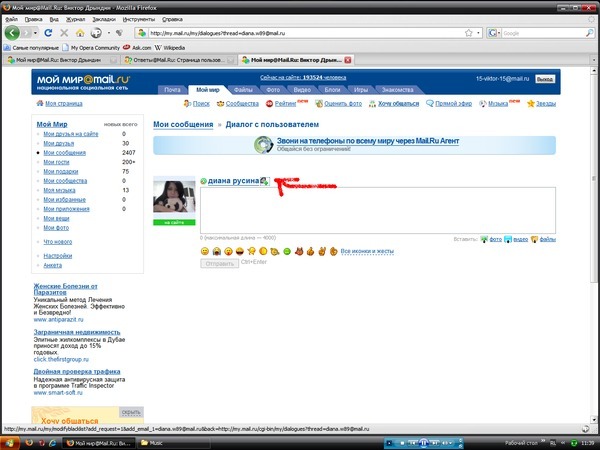Open Мои подарки in the sidebar
The height and width of the screenshot is (450, 600).
[x=60, y=171]
